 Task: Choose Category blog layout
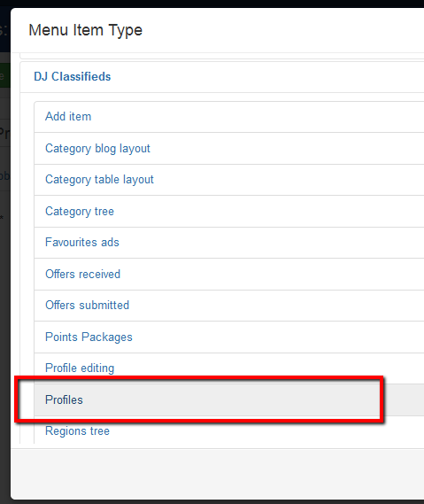(x=229, y=149)
